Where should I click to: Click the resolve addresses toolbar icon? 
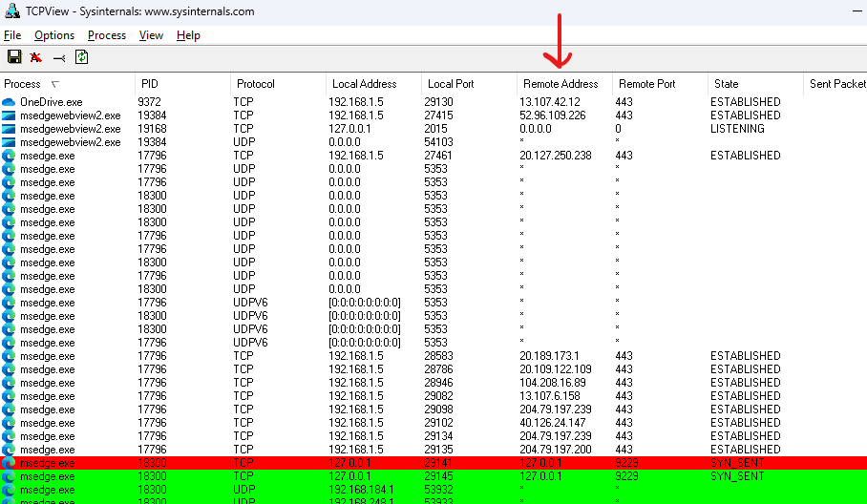pos(59,58)
